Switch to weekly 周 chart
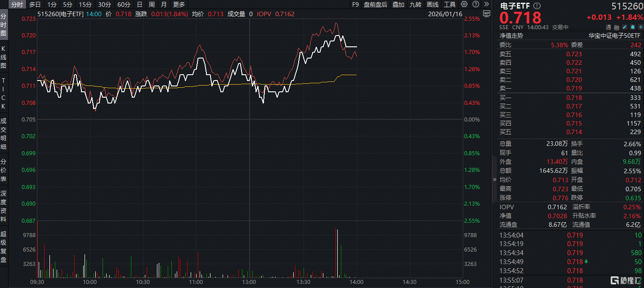The width and height of the screenshot is (644, 288). tap(152, 4)
